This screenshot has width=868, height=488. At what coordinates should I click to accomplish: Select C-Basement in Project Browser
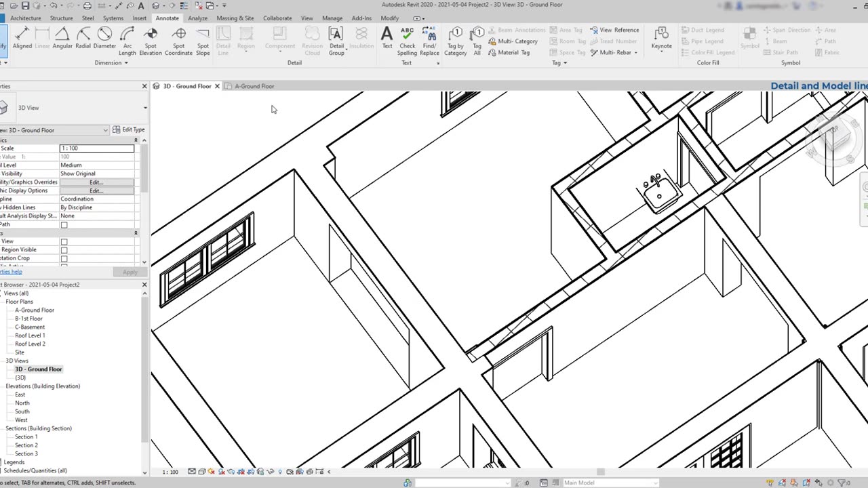pos(30,327)
